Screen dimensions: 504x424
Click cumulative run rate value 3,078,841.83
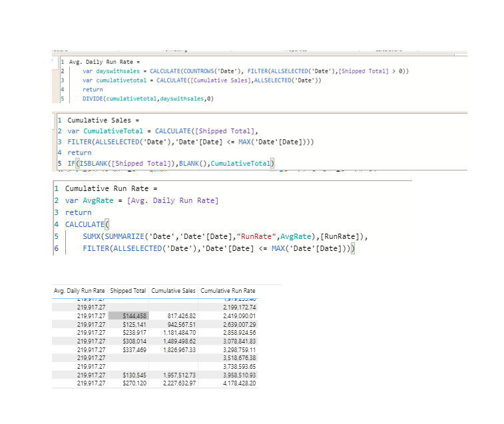click(x=240, y=341)
